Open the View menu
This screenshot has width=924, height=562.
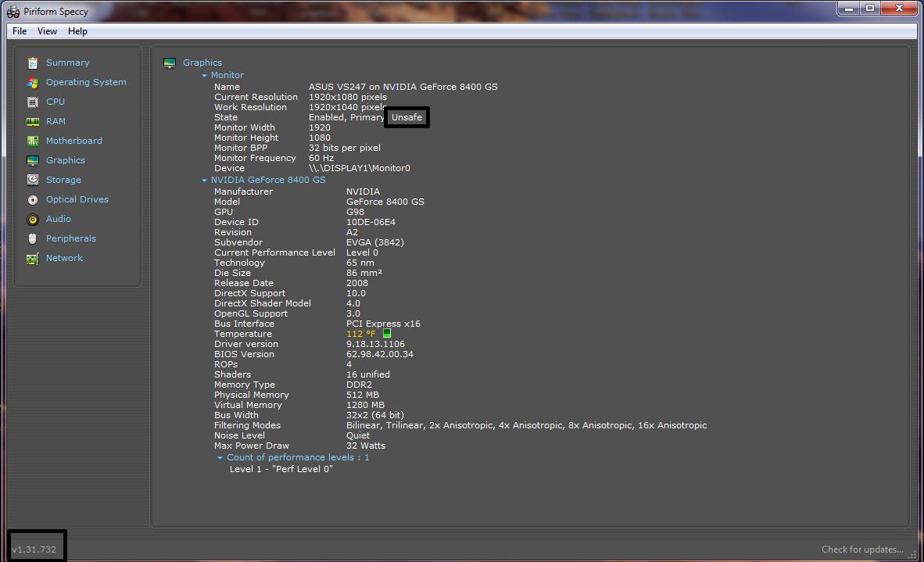47,31
